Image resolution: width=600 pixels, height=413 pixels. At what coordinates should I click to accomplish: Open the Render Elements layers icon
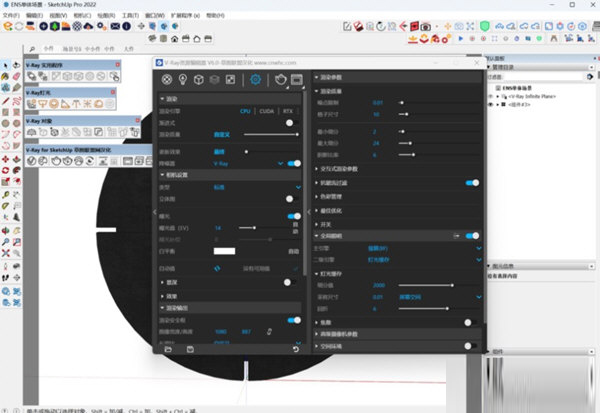click(214, 79)
